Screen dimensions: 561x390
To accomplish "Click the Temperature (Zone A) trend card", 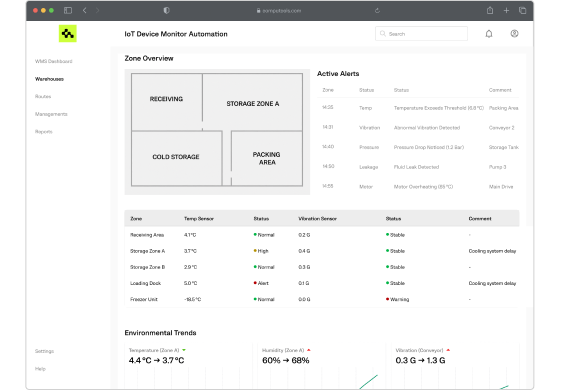I will point(190,366).
